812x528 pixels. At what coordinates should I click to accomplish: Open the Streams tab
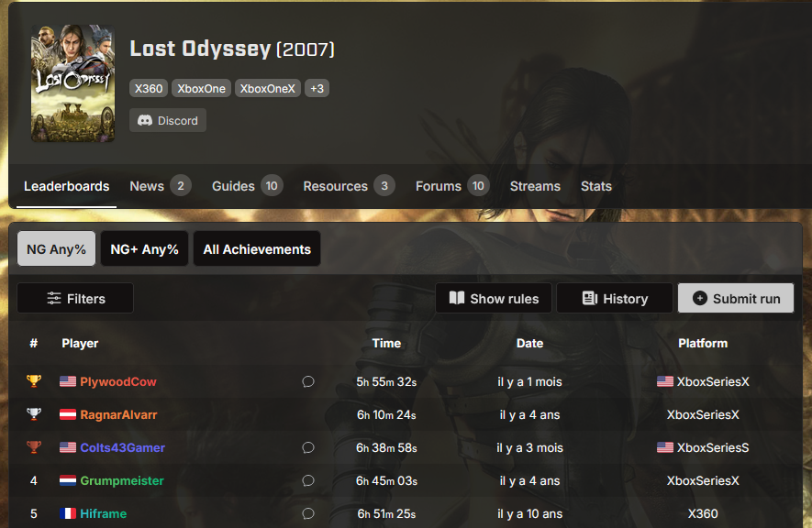(535, 186)
